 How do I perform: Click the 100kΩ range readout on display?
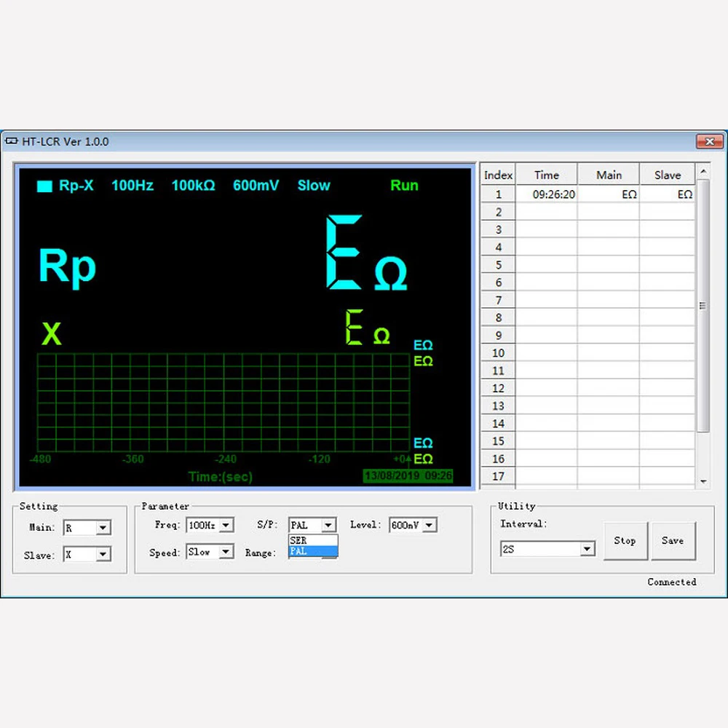pyautogui.click(x=193, y=185)
